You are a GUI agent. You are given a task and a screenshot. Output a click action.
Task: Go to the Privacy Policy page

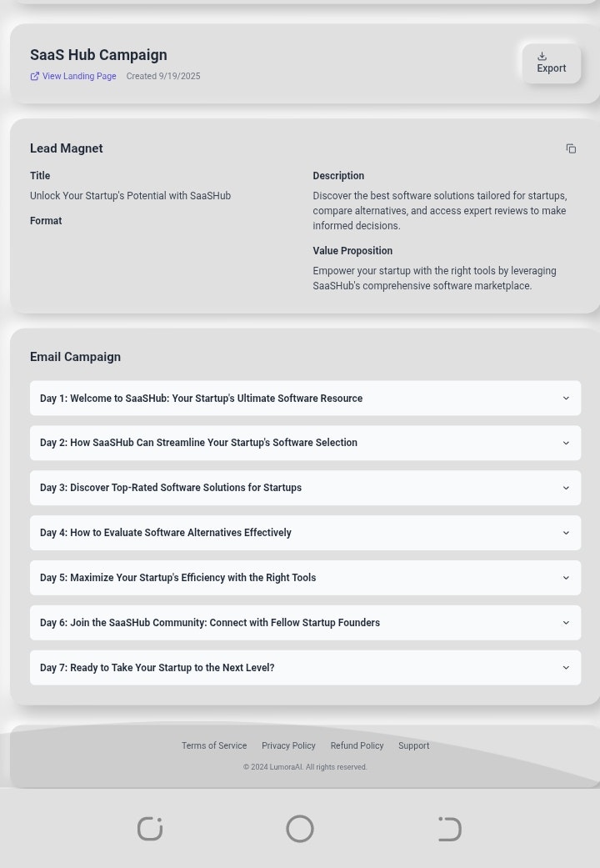click(x=288, y=746)
